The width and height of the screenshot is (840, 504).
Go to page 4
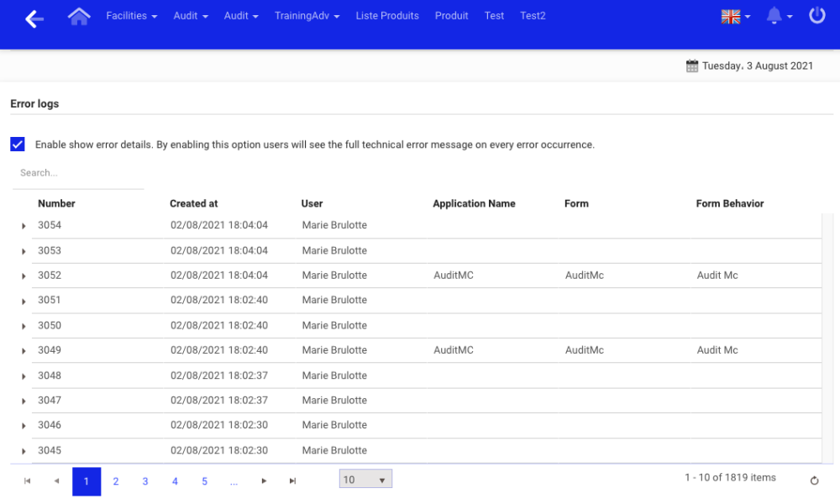(x=175, y=481)
